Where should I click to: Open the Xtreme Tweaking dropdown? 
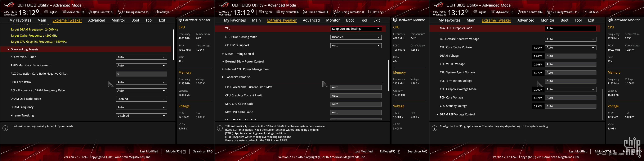(141, 116)
